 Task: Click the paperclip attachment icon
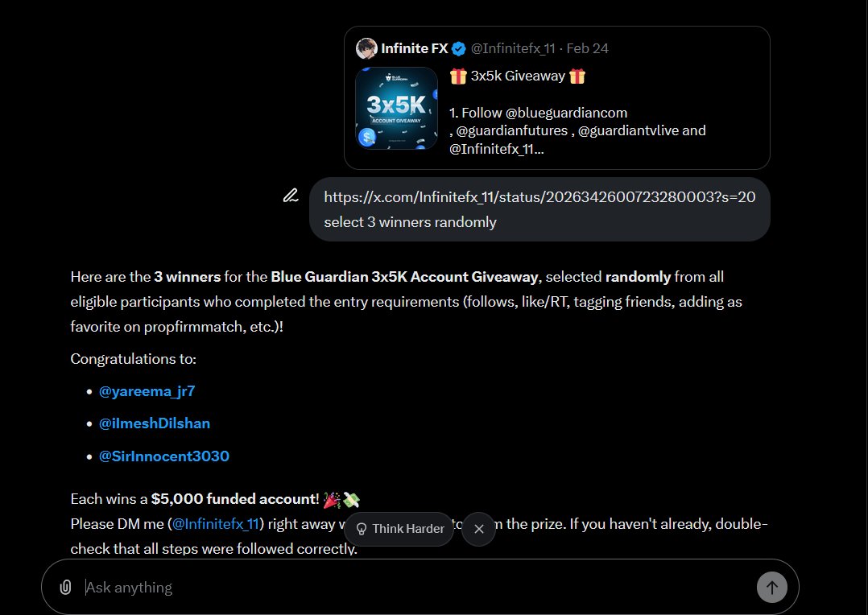click(65, 587)
